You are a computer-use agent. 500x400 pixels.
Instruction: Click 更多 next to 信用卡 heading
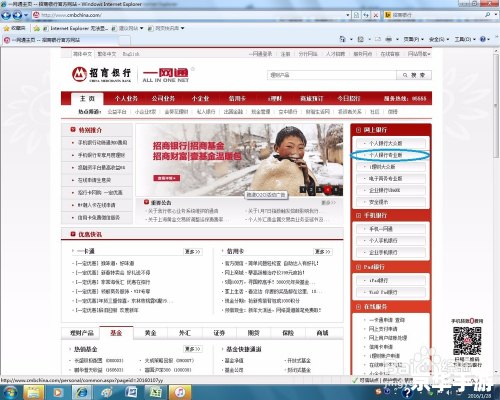(x=323, y=252)
